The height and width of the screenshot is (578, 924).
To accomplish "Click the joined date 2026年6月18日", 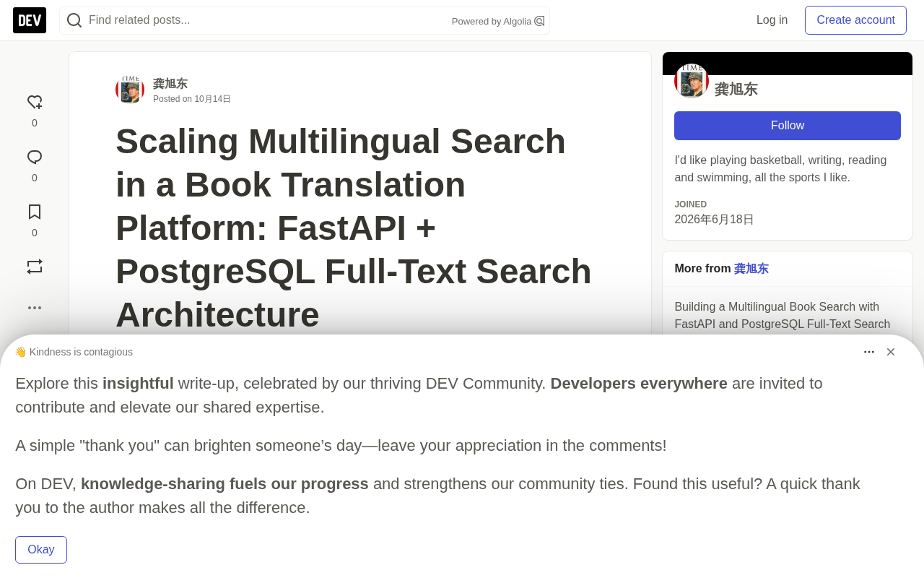I will click(714, 220).
